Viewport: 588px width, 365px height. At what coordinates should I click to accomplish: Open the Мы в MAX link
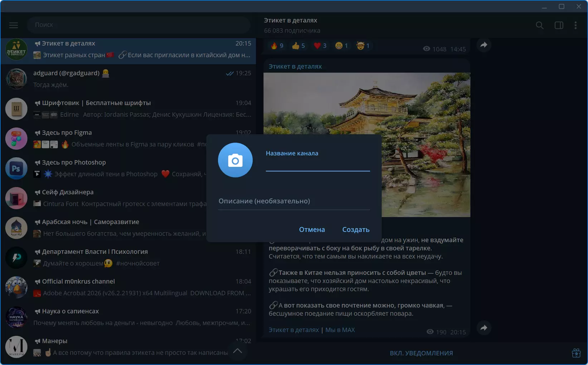340,330
